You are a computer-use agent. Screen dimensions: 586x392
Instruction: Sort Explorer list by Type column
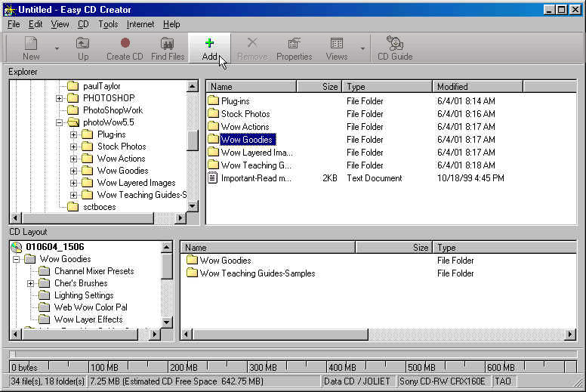tap(387, 87)
